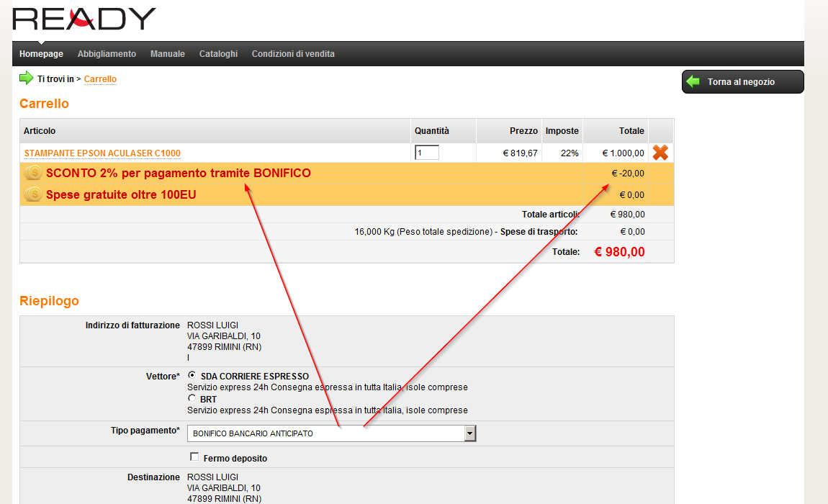Click the Tipo pagamento* label
The image size is (828, 504).
145,431
